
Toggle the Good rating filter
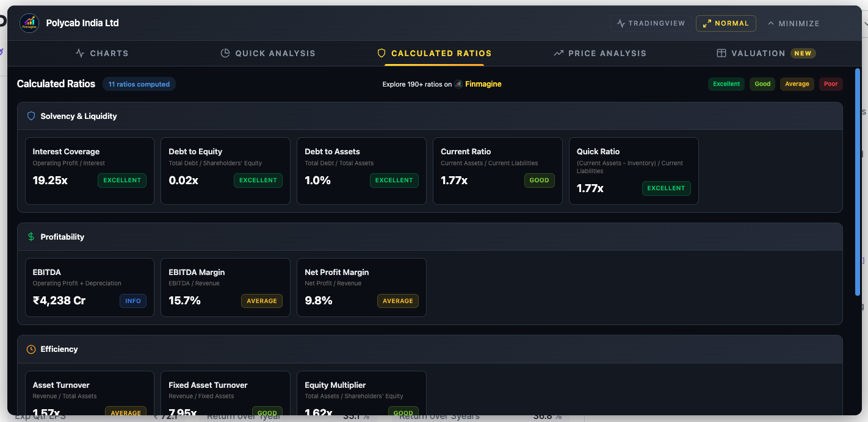point(762,84)
